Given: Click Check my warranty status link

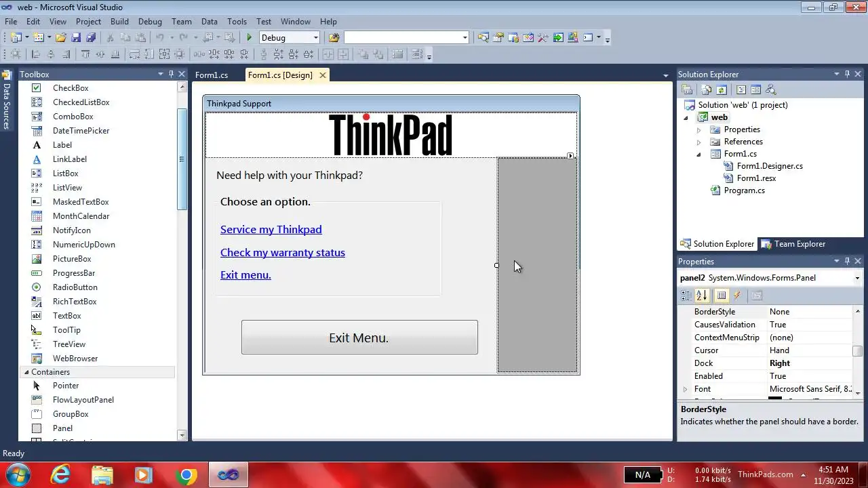Looking at the screenshot, I should click(283, 253).
